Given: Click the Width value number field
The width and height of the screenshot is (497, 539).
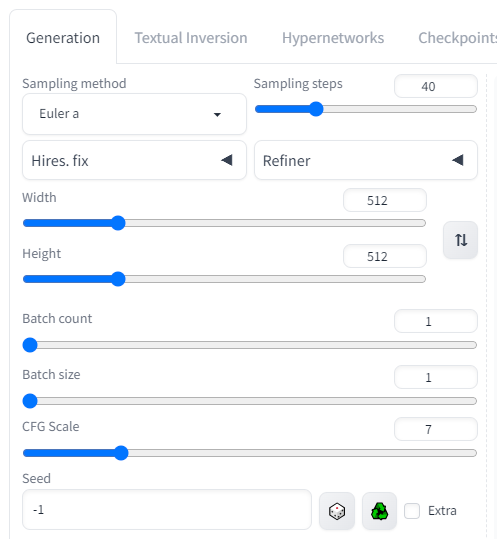Looking at the screenshot, I should [385, 200].
